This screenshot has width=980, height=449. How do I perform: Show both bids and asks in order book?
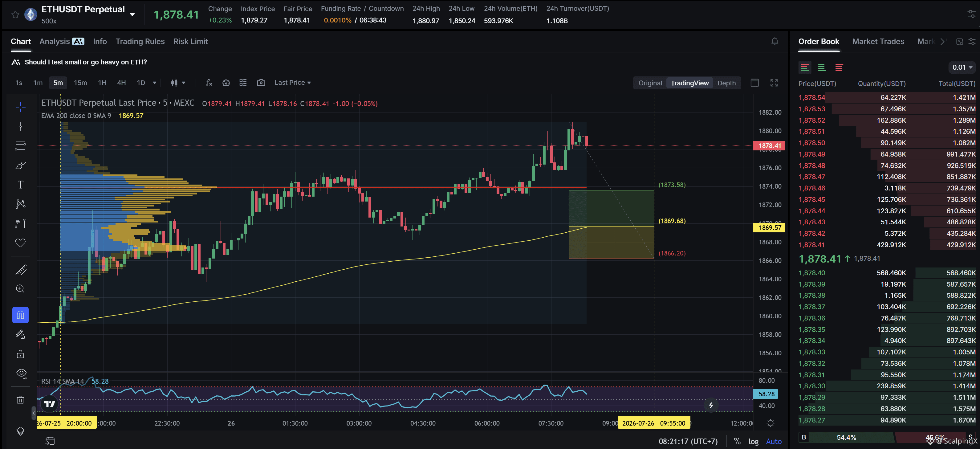tap(805, 68)
